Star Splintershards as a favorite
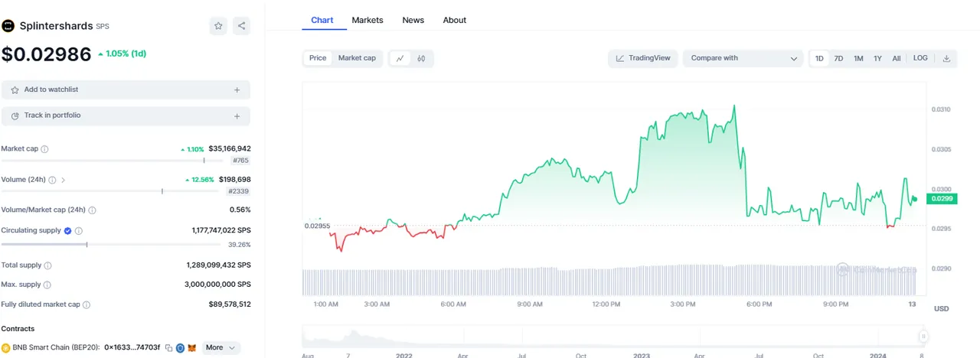This screenshot has height=358, width=980. (x=218, y=26)
